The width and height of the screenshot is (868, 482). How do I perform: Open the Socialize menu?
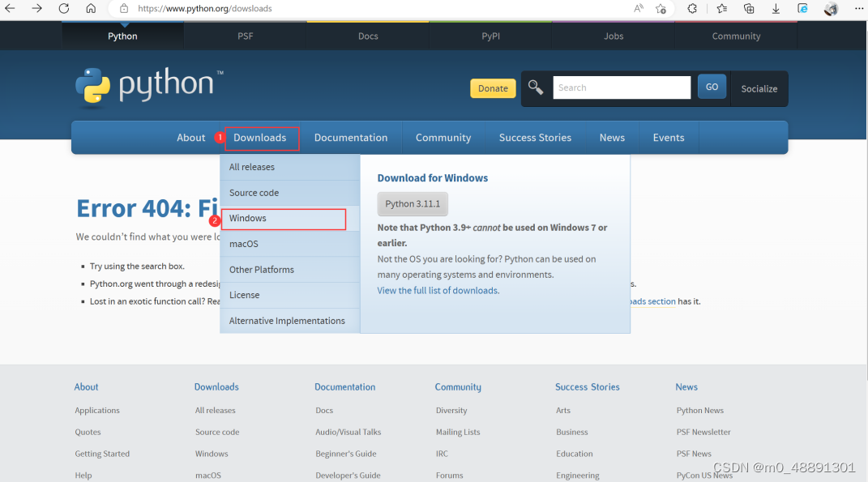759,88
